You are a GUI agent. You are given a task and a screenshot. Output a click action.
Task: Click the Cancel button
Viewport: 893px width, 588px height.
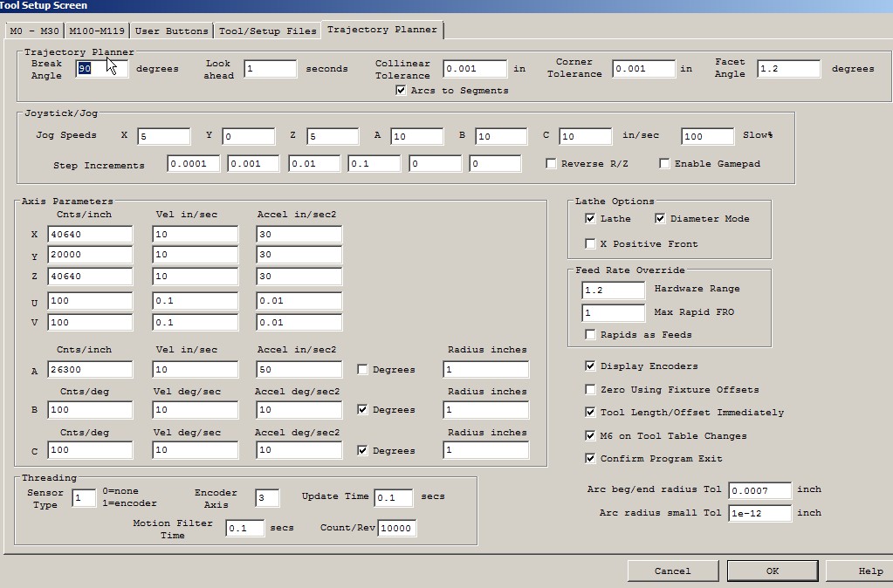(672, 571)
